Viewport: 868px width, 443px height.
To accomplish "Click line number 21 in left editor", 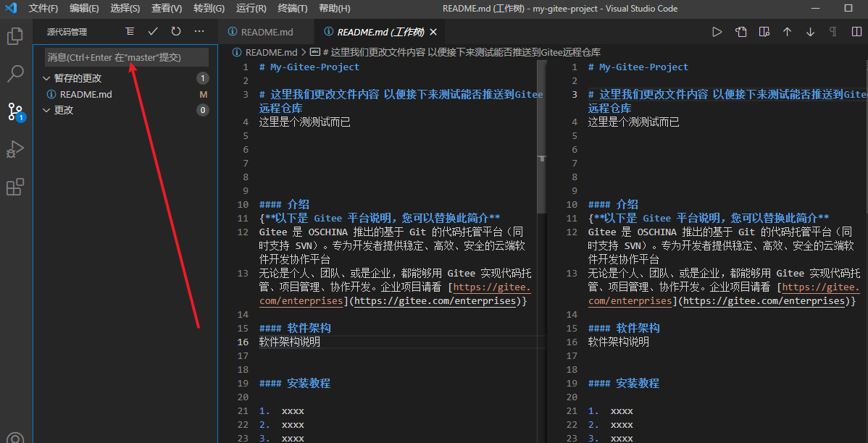I will coord(243,411).
